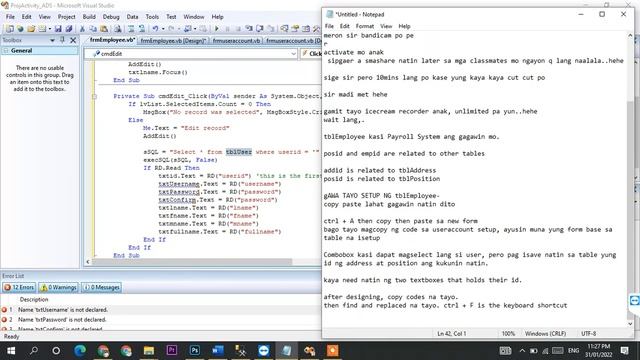640x360 pixels.
Task: Click the Find binoculars toolbar icon
Action: tap(118, 29)
